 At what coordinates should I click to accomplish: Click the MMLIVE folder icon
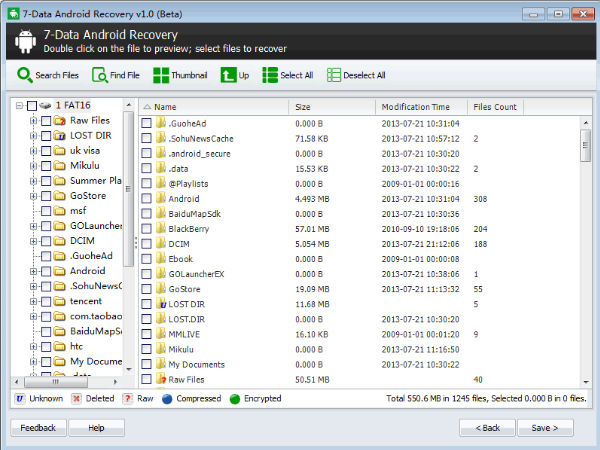tap(161, 334)
